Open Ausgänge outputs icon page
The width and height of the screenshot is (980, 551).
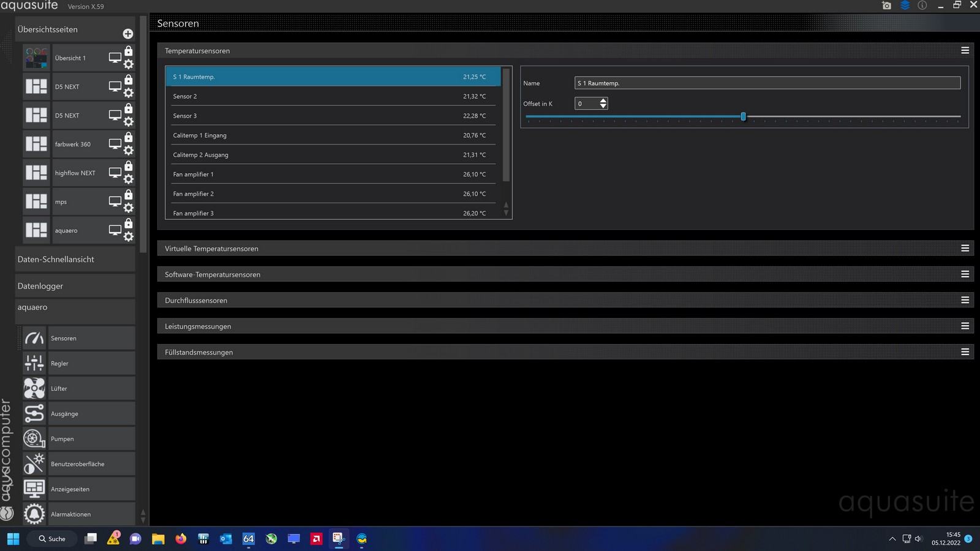(34, 414)
